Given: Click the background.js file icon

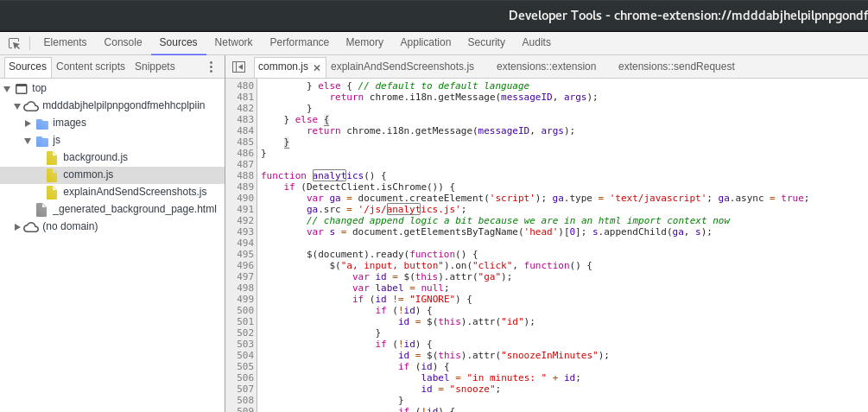Looking at the screenshot, I should (x=52, y=157).
